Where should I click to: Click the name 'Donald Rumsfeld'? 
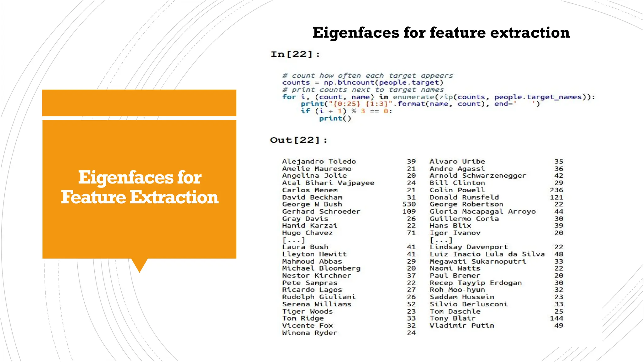[x=464, y=197]
